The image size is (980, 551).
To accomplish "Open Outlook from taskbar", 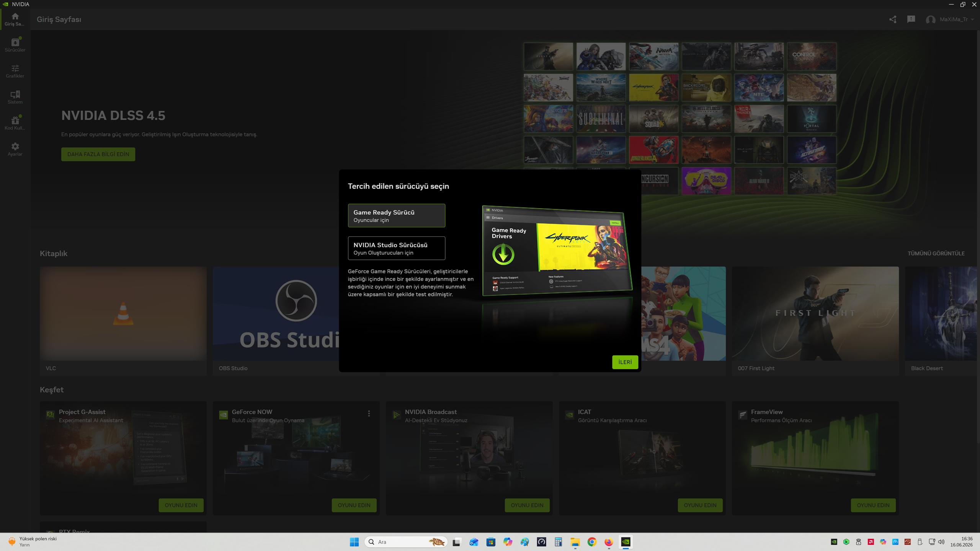I will click(474, 542).
